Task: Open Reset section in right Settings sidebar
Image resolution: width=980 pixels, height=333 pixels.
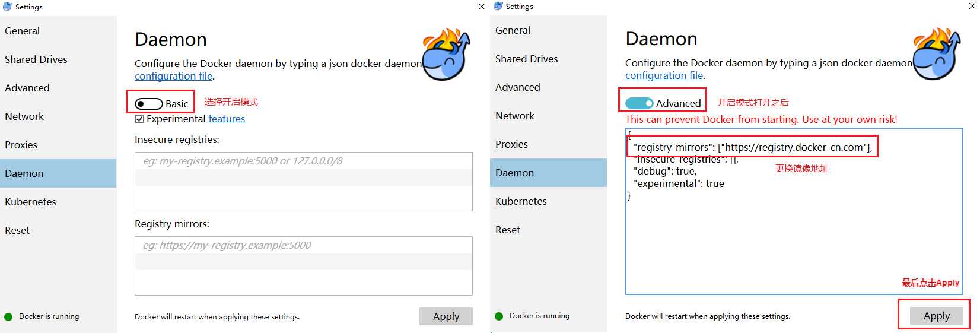Action: [x=549, y=230]
